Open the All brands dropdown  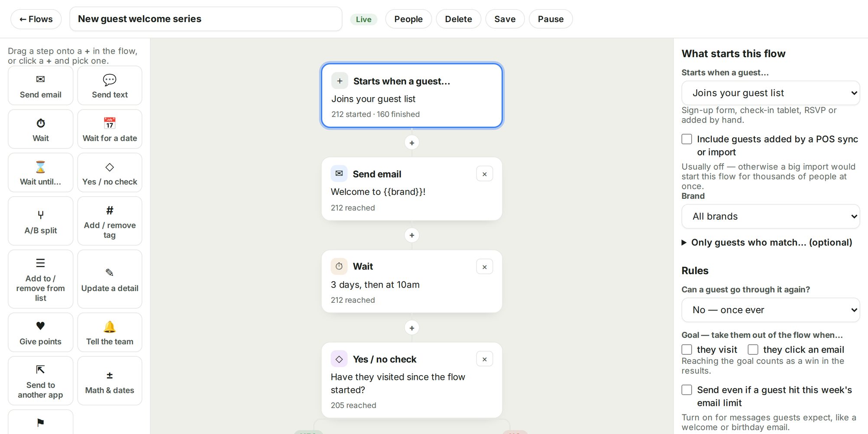pos(771,217)
